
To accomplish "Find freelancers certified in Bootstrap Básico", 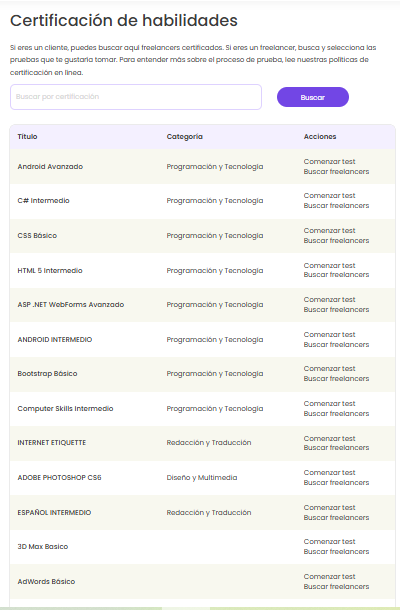I will click(x=336, y=379).
